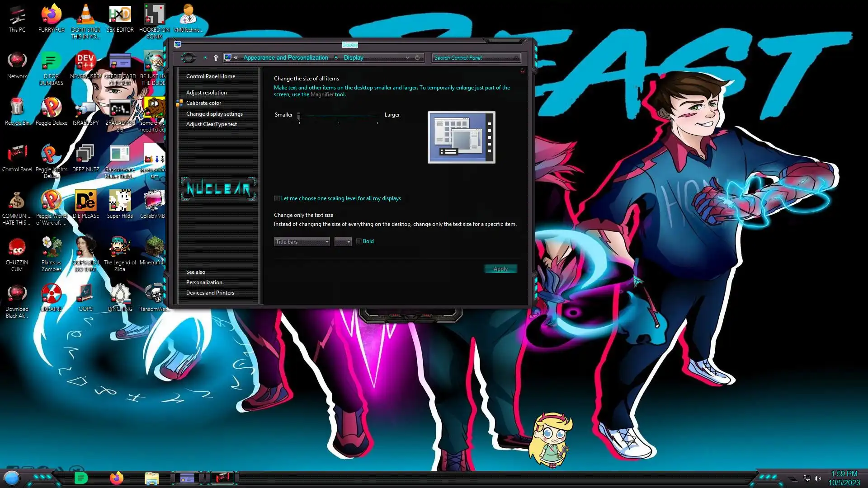868x488 pixels.
Task: Expand the address bar history dropdown
Action: coord(407,58)
